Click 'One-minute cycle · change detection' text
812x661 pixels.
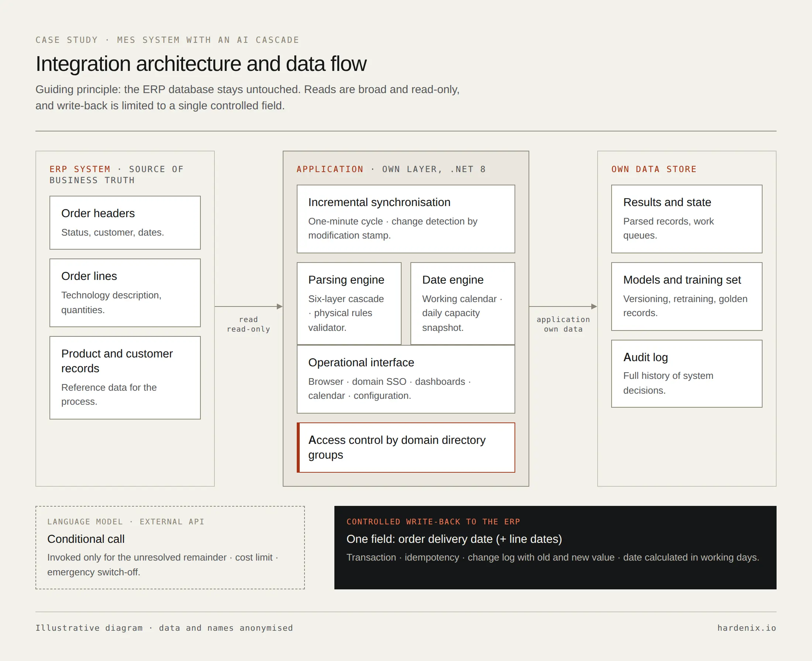tap(393, 228)
